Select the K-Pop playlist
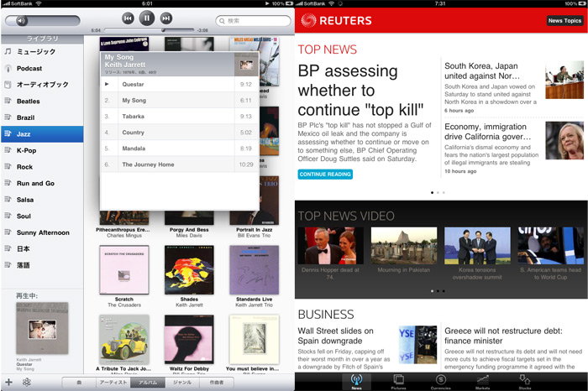The image size is (588, 391). pos(42,150)
